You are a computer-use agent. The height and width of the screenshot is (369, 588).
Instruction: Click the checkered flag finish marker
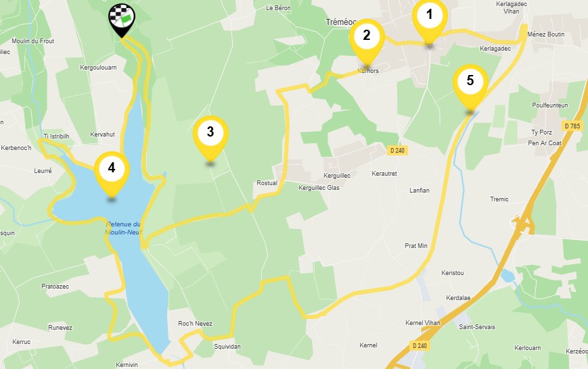[x=122, y=20]
